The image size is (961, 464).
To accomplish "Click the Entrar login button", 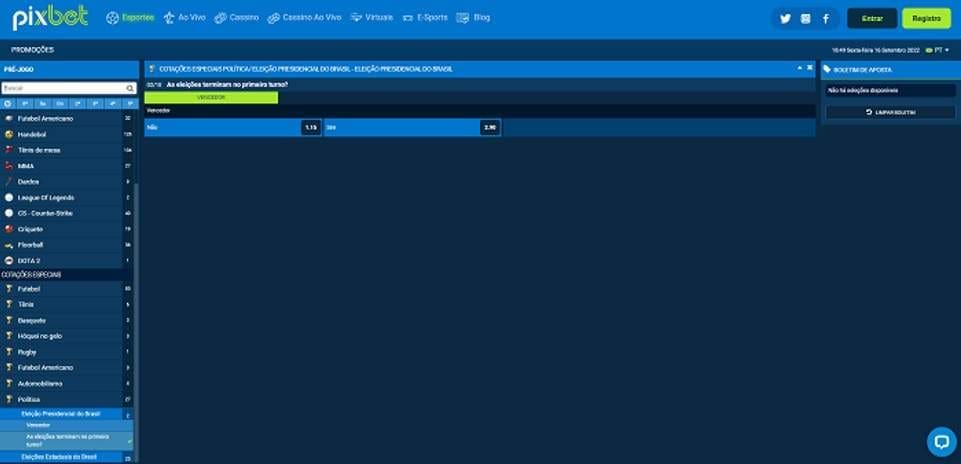I will (872, 18).
